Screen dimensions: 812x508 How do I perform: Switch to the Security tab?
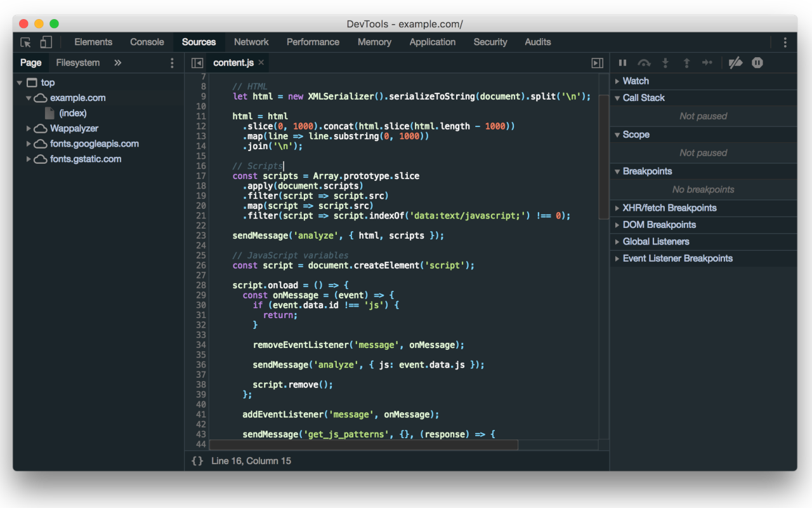[490, 42]
